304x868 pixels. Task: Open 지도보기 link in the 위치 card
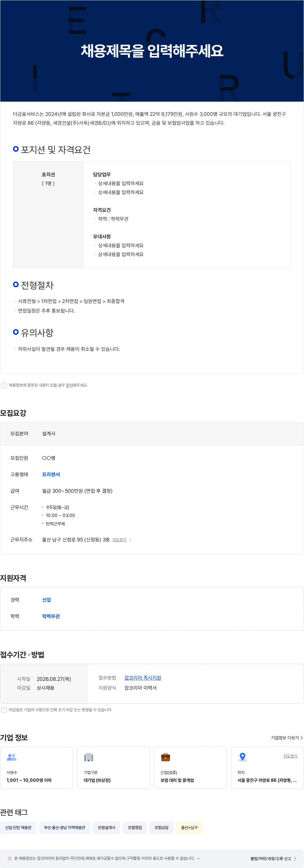click(290, 756)
